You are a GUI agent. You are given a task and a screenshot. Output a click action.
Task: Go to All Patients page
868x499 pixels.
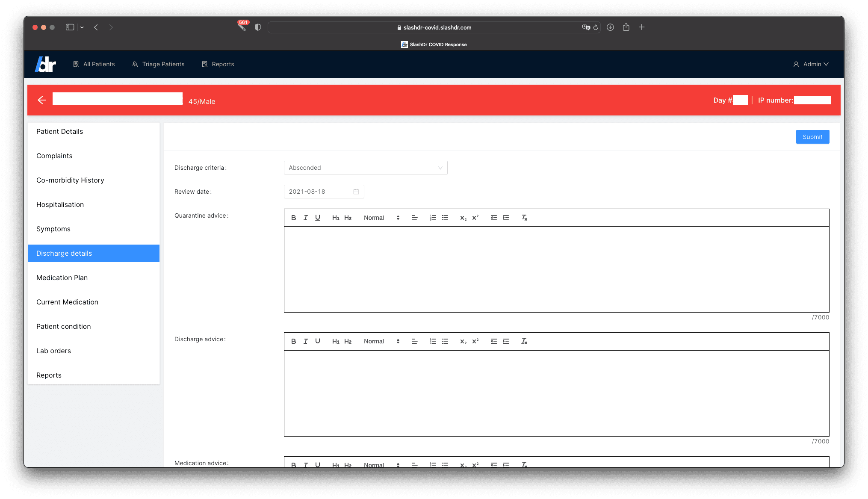pyautogui.click(x=94, y=64)
